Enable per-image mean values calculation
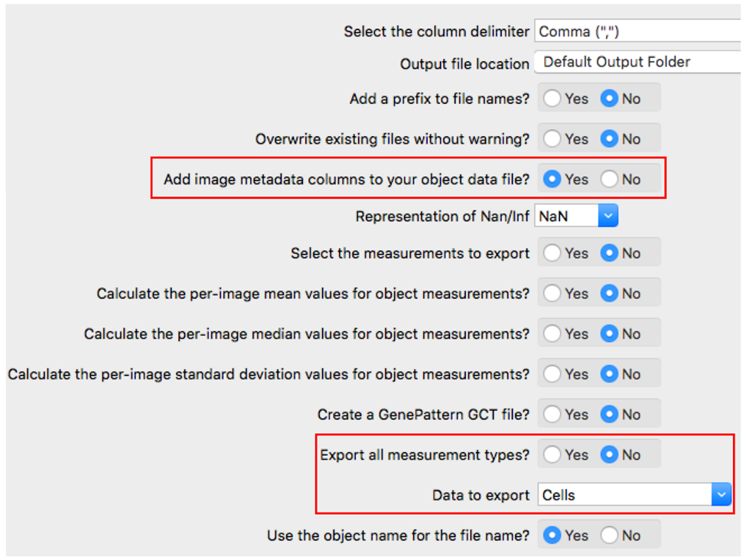This screenshot has width=746, height=560. click(552, 294)
